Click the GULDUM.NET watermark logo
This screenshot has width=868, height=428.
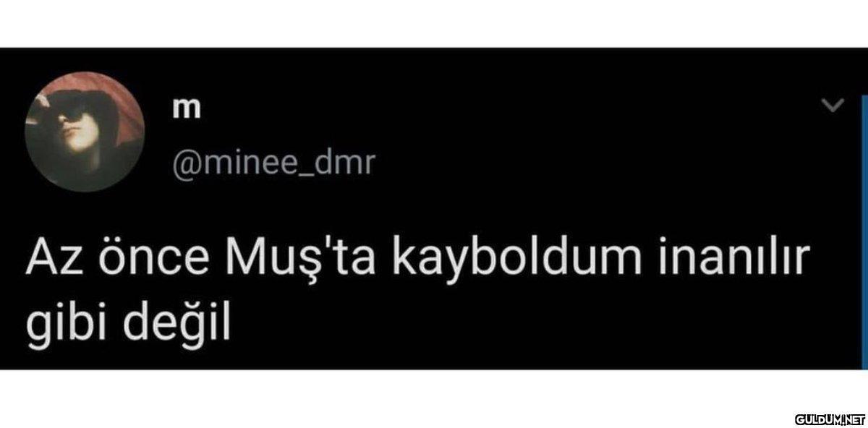[830, 419]
